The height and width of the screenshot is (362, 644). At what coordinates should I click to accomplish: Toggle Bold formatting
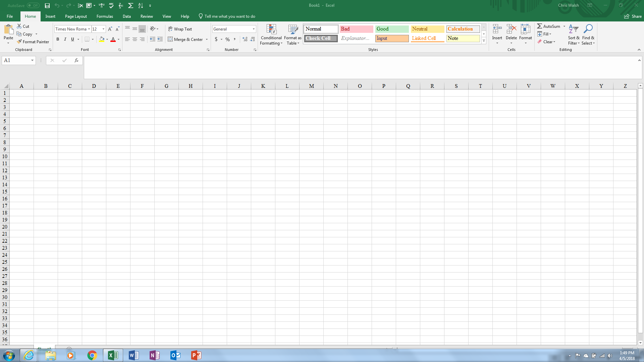[58, 40]
